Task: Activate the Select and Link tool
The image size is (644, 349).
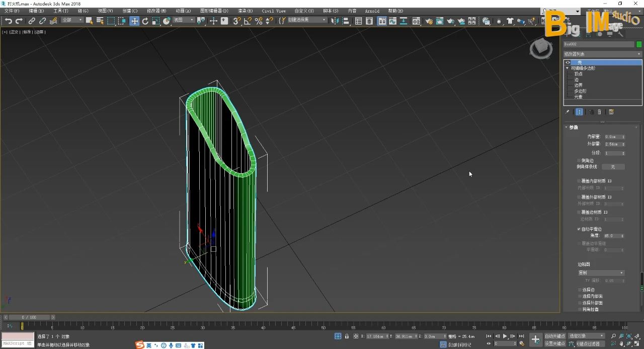Action: coord(32,21)
